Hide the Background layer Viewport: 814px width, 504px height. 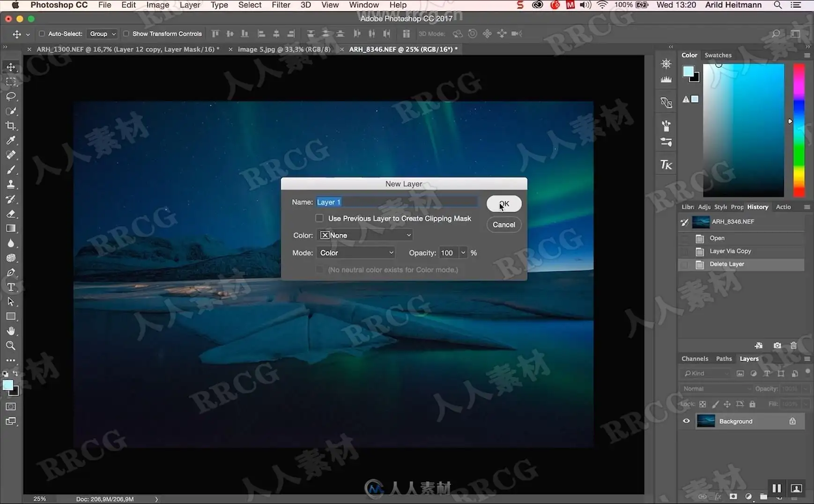pos(686,421)
